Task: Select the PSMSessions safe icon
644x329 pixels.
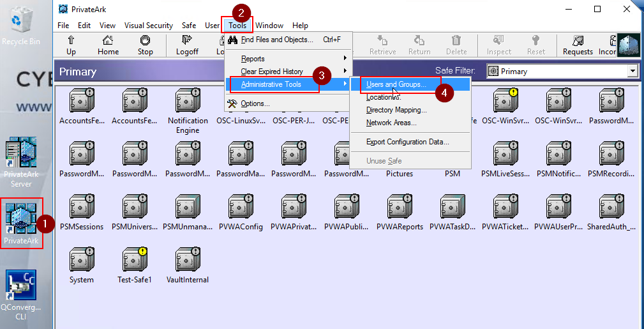Action: click(x=82, y=207)
